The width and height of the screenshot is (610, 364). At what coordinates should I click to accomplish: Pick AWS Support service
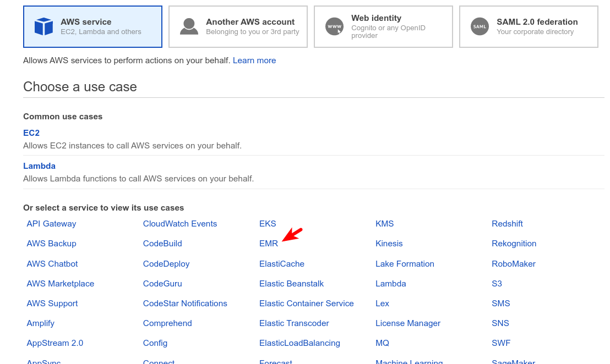pyautogui.click(x=52, y=304)
